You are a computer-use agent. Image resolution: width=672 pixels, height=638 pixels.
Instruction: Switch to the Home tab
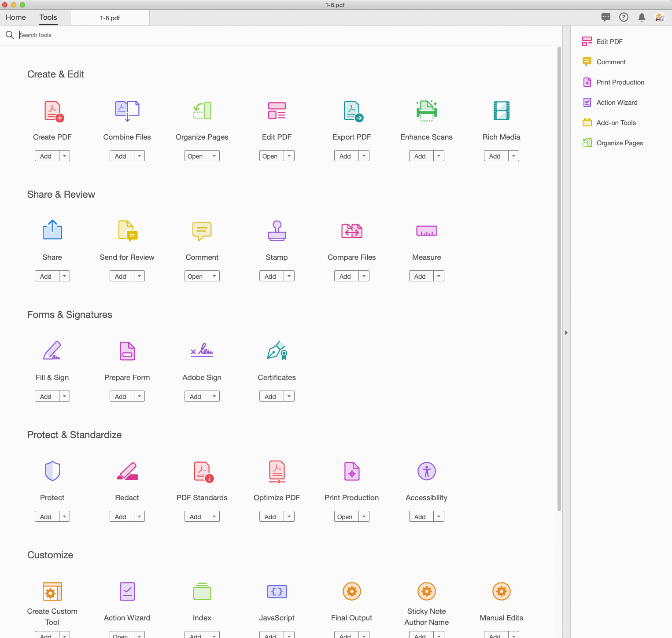point(16,18)
